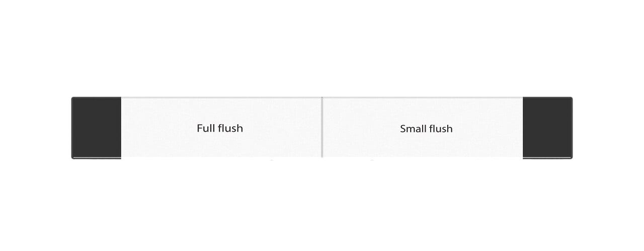Click the divider between the flush buttons
This screenshot has height=251, width=644.
coord(322,128)
